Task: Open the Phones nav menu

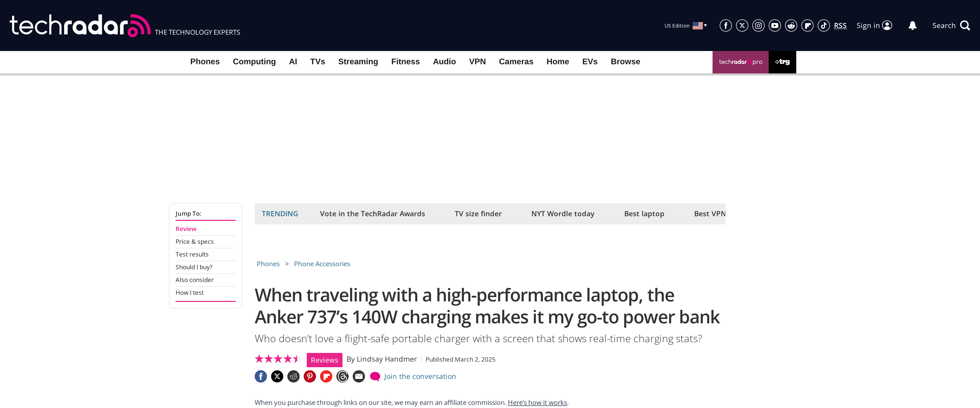Action: [x=205, y=62]
